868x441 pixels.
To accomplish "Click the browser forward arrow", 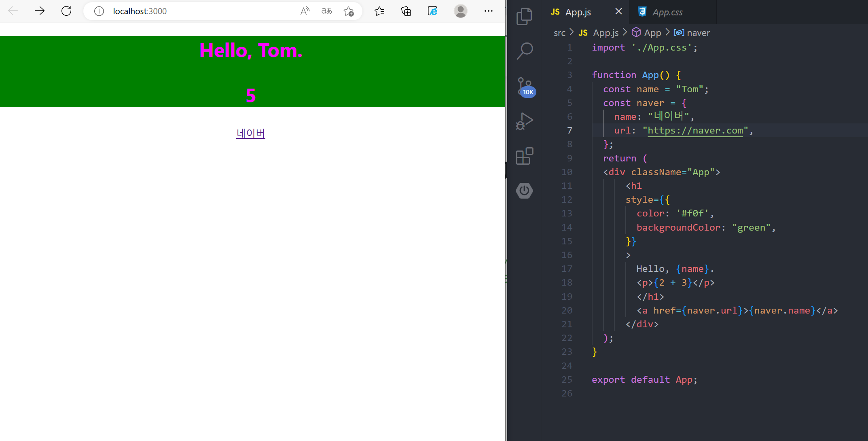I will click(40, 11).
